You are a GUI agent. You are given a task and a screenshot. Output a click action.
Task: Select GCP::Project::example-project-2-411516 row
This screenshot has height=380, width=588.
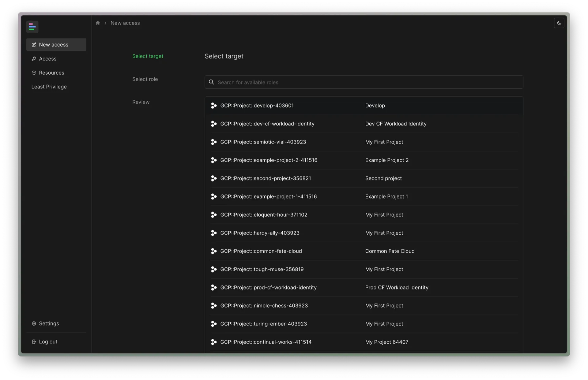tap(364, 160)
